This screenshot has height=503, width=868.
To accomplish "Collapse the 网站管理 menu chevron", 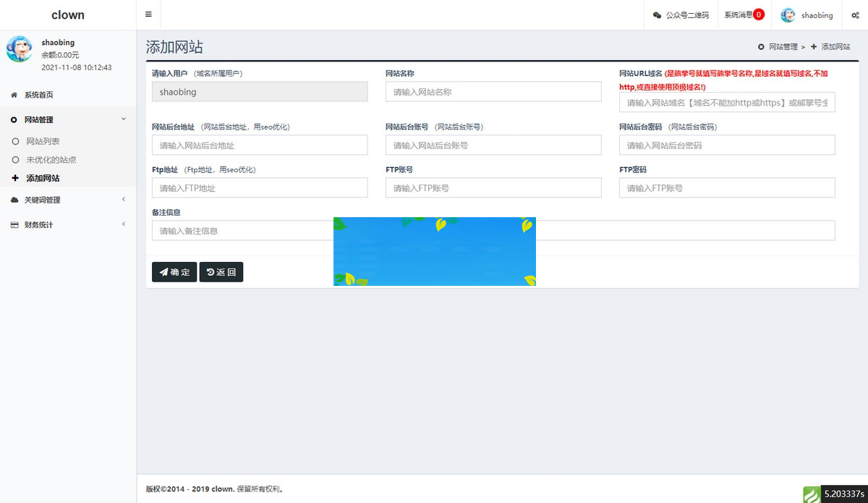I will point(123,119).
